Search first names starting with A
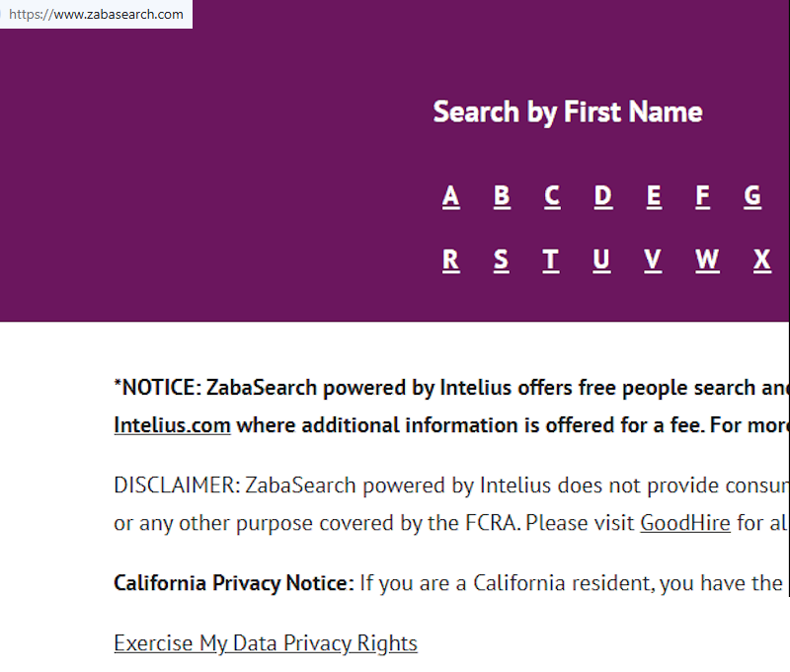Image resolution: width=790 pixels, height=672 pixels. click(450, 196)
